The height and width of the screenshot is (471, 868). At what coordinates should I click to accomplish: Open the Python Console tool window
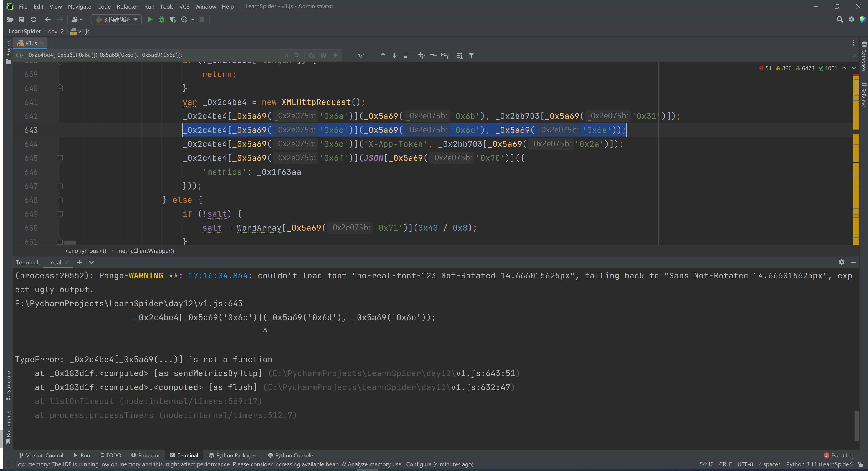coord(290,455)
